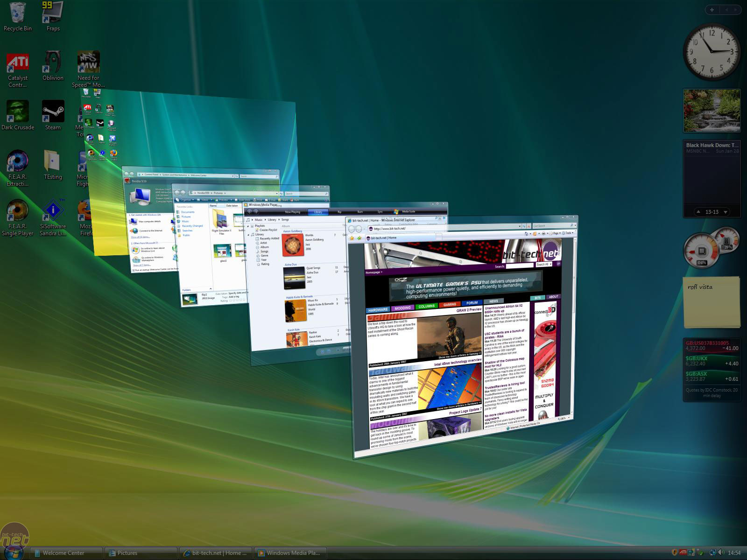This screenshot has height=560, width=747.
Task: Toggle the Run at startup checkbox in Welcome Center
Action: tap(134, 270)
